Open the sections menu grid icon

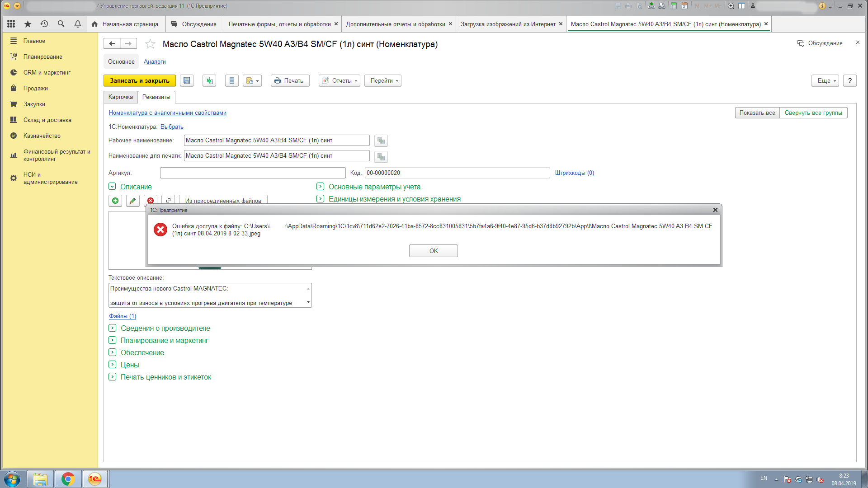click(x=11, y=24)
